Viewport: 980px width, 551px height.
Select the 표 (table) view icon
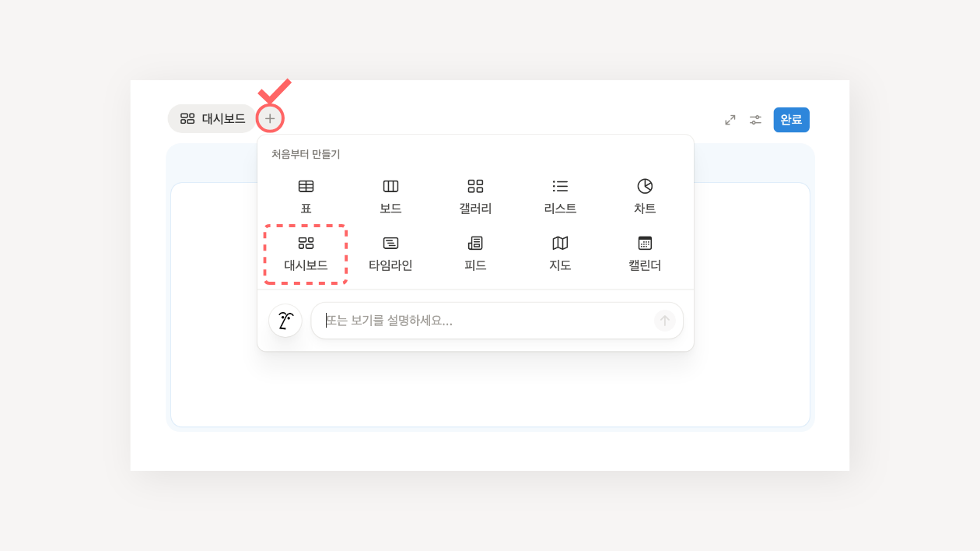(x=306, y=187)
